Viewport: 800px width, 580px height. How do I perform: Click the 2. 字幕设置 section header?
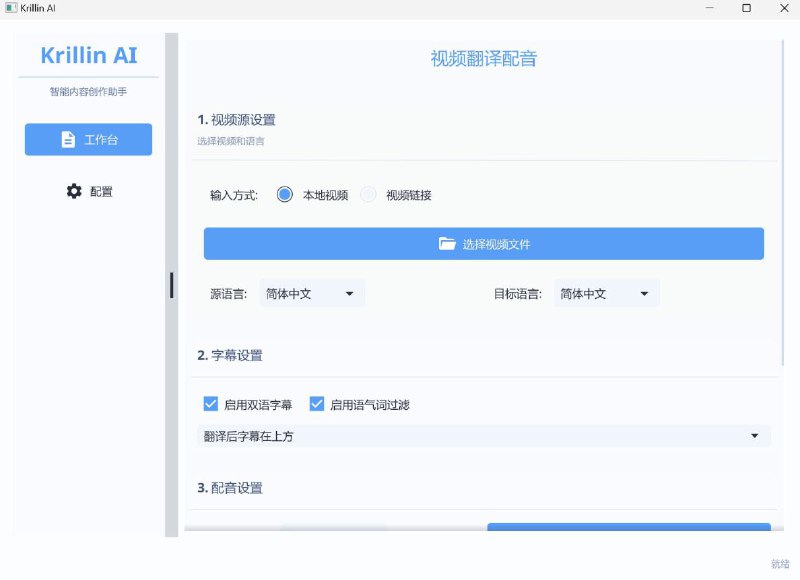(x=231, y=355)
